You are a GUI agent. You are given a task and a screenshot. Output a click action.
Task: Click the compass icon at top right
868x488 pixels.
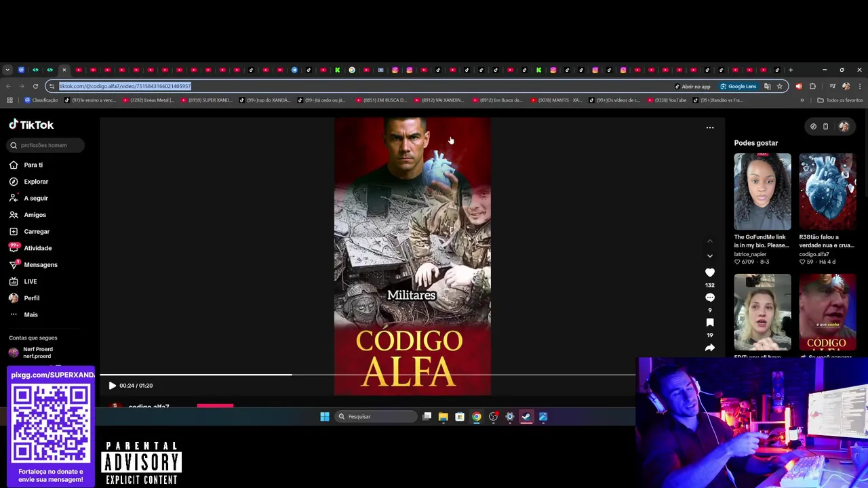[x=813, y=126]
